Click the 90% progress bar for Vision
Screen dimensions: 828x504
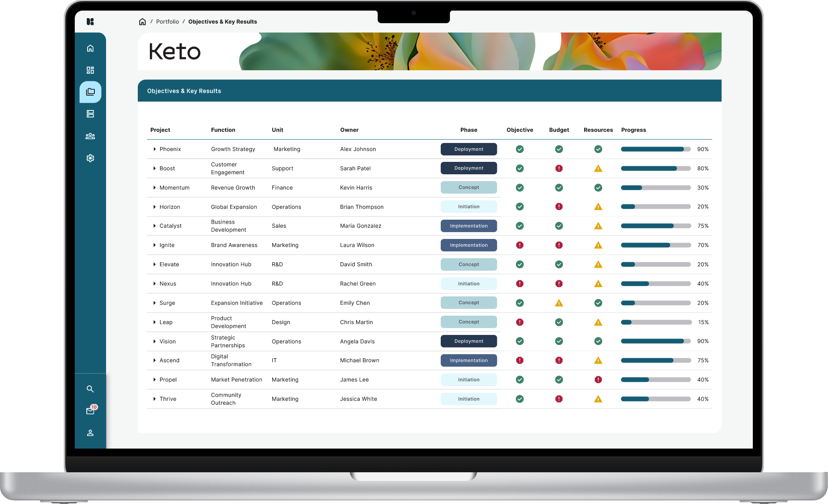(655, 341)
